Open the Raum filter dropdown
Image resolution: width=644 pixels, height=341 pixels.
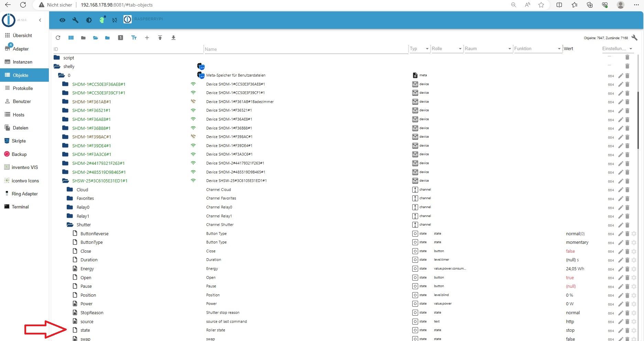488,49
